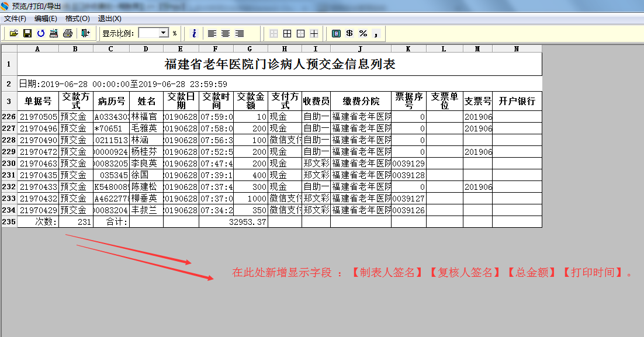Click the save floppy disk icon
Viewport: 644px width, 337px height.
[x=27, y=34]
